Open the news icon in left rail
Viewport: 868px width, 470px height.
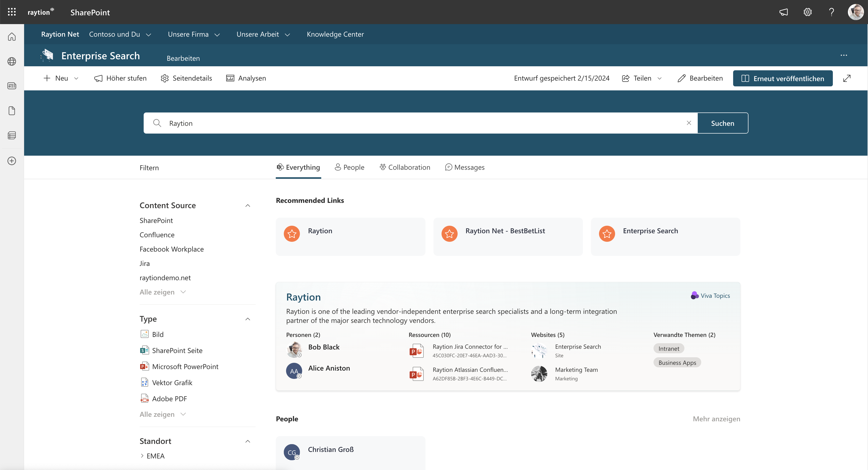12,86
